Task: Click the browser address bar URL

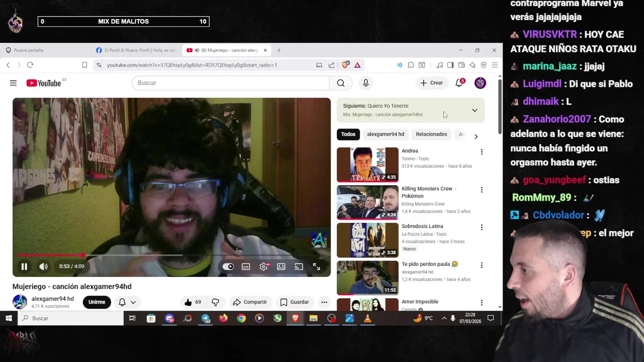Action: 192,65
